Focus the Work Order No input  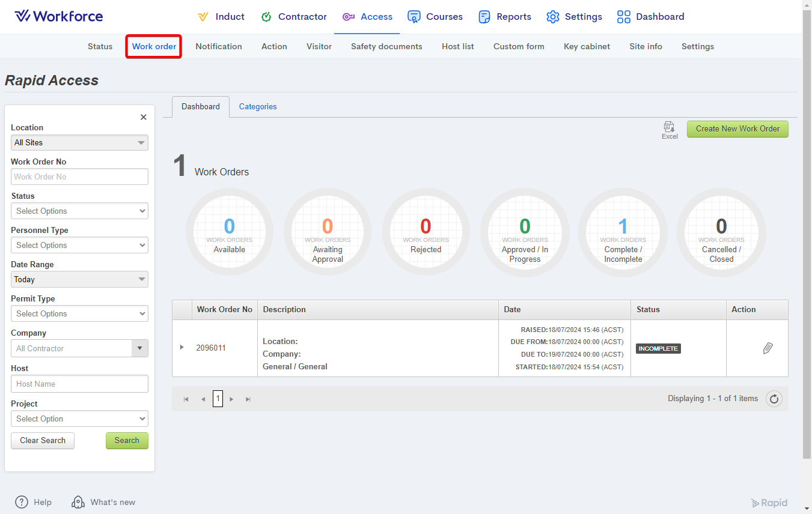tap(79, 177)
